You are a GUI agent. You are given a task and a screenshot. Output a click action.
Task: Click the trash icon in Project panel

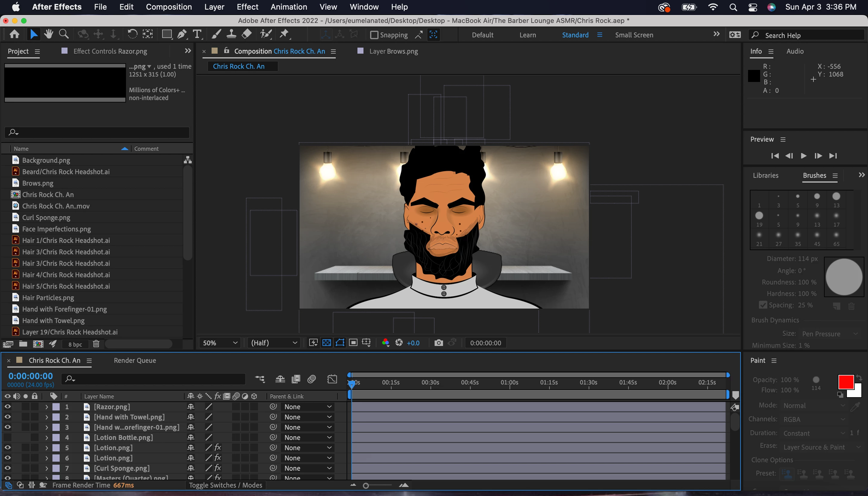pos(96,344)
